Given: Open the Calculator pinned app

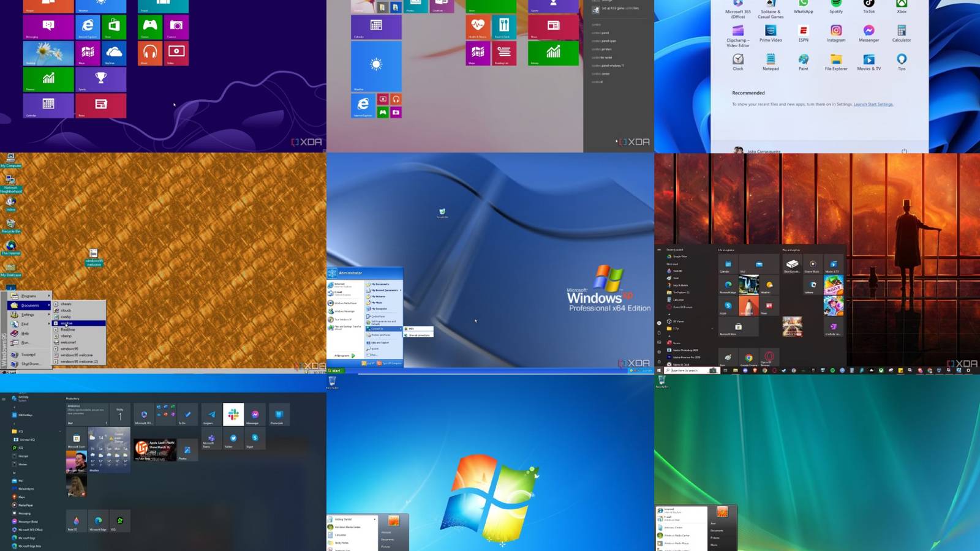Looking at the screenshot, I should (x=900, y=29).
